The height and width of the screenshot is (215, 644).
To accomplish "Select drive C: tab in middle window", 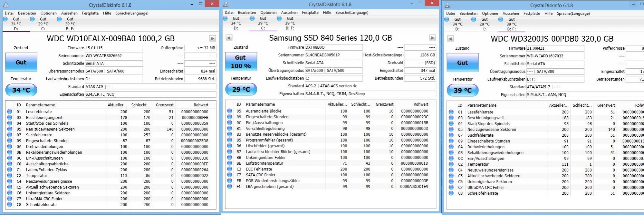I will (x=263, y=23).
